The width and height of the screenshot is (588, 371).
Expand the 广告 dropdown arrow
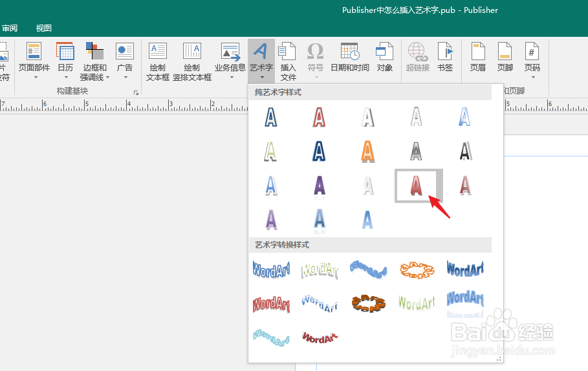click(x=125, y=78)
